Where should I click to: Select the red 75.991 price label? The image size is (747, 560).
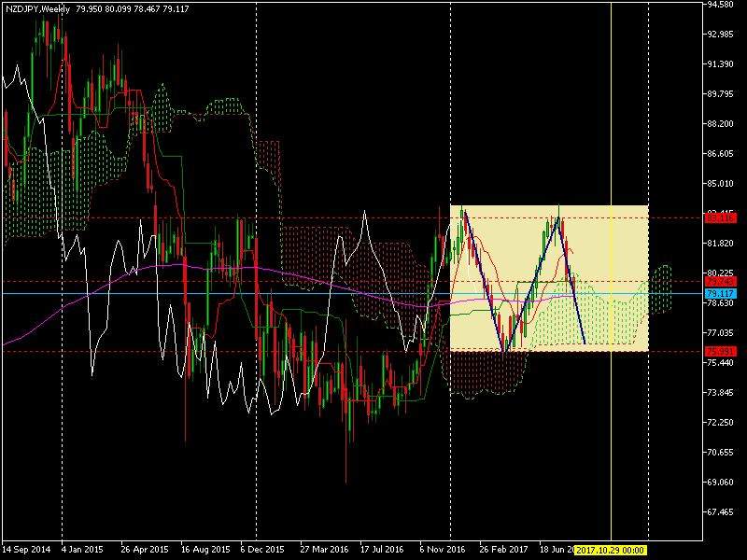720,351
